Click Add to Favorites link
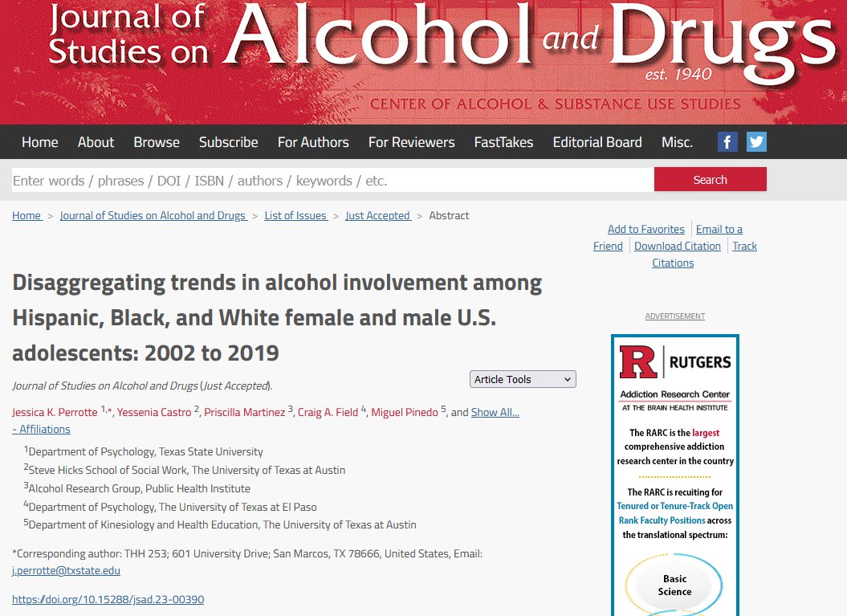This screenshot has height=616, width=847. click(x=646, y=229)
